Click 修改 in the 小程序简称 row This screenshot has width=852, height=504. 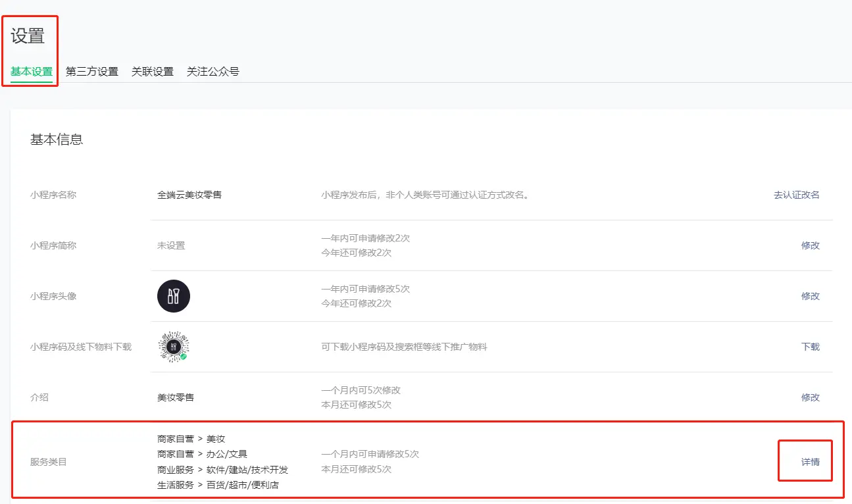click(810, 245)
